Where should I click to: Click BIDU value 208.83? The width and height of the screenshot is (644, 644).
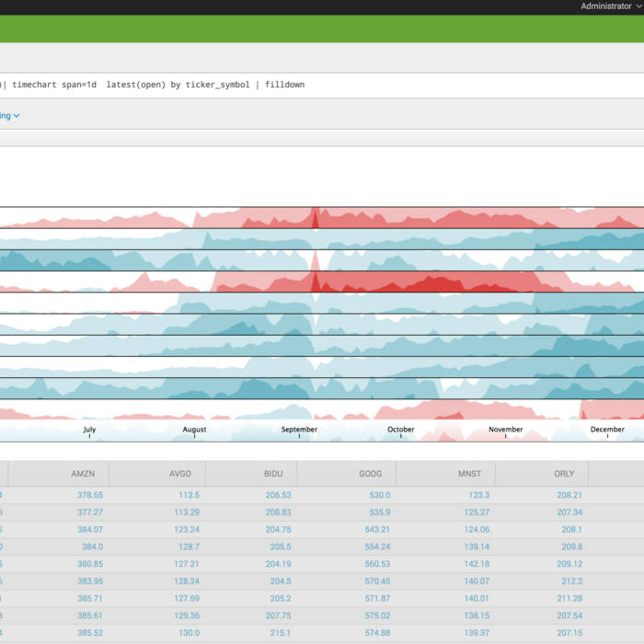pyautogui.click(x=279, y=512)
